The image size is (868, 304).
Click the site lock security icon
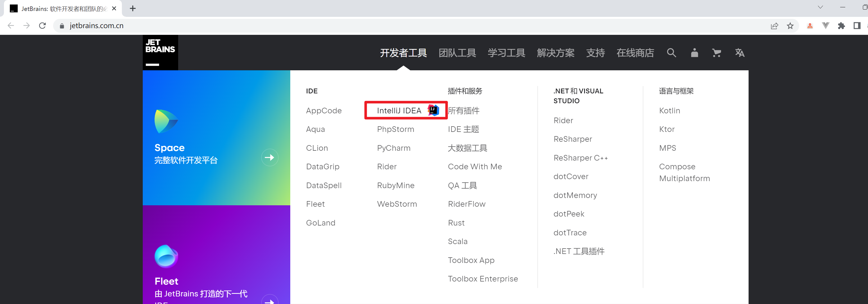(x=62, y=26)
